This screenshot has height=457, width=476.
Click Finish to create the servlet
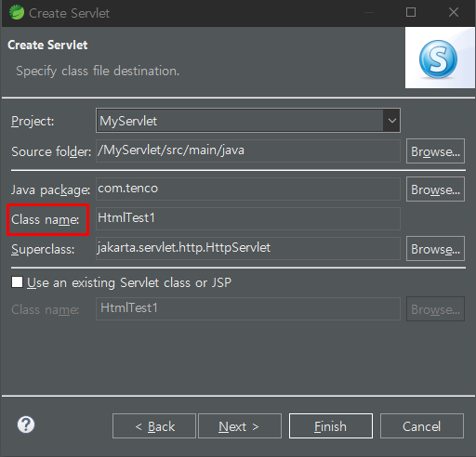[x=331, y=426]
